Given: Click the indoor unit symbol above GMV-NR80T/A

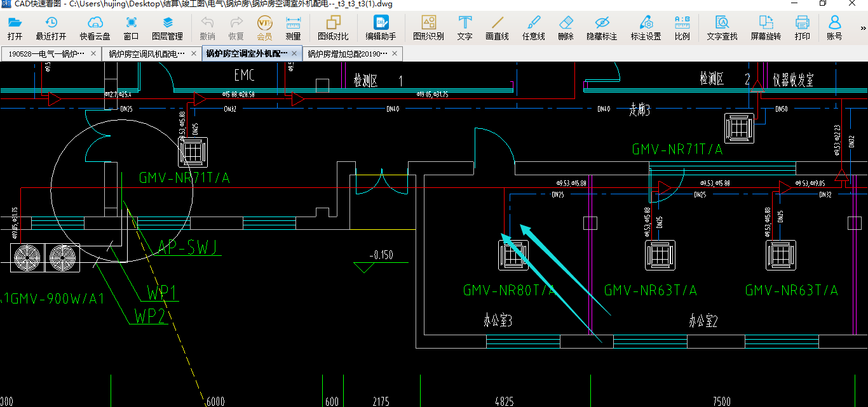Looking at the screenshot, I should 513,255.
